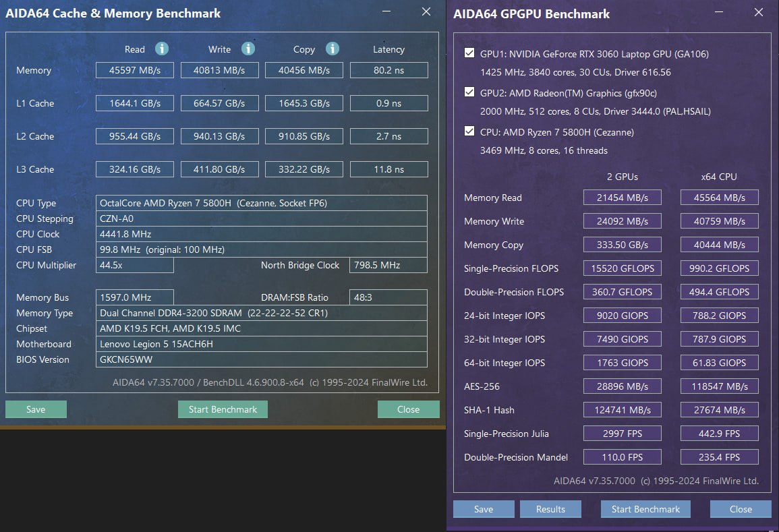This screenshot has width=779, height=532.
Task: Click DRAM:FSB Ratio value 48:3
Action: [388, 297]
